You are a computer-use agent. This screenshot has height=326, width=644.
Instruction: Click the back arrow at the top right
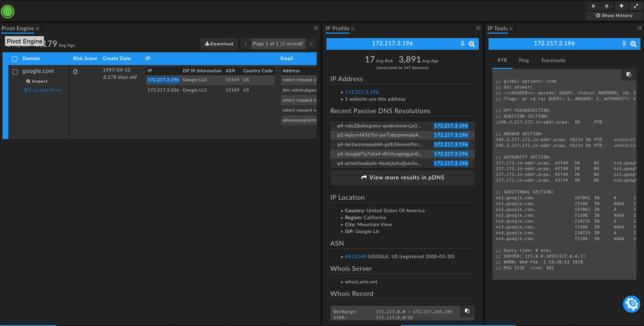593,6
